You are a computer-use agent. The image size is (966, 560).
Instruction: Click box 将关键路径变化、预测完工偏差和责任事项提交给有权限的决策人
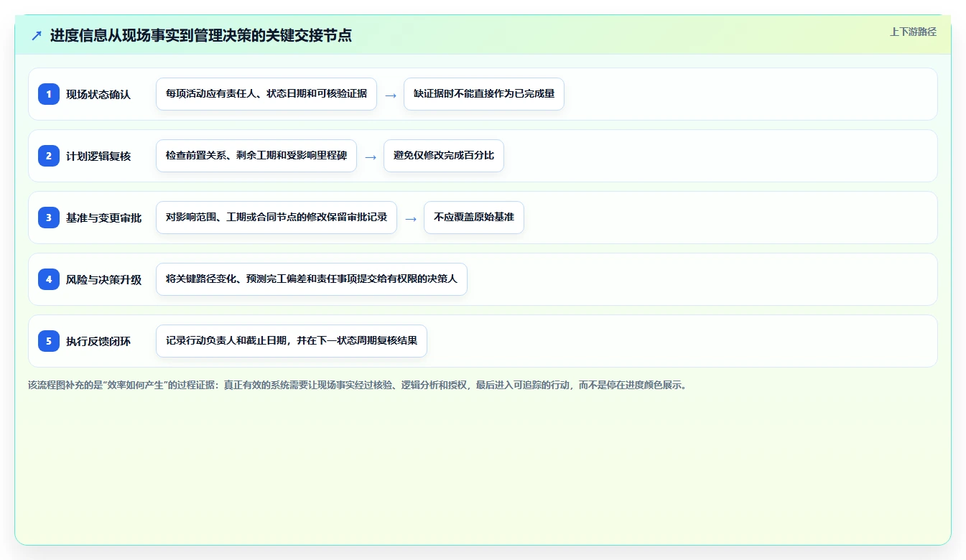tap(312, 279)
